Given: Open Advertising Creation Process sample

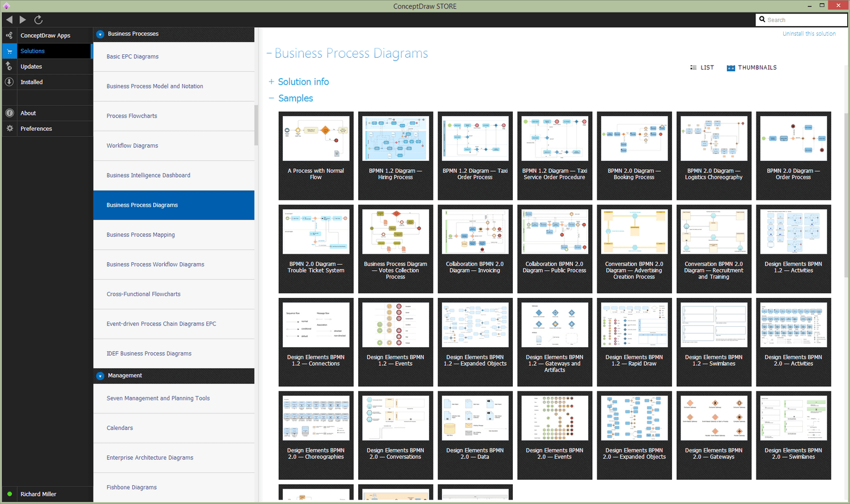Looking at the screenshot, I should pos(634,249).
